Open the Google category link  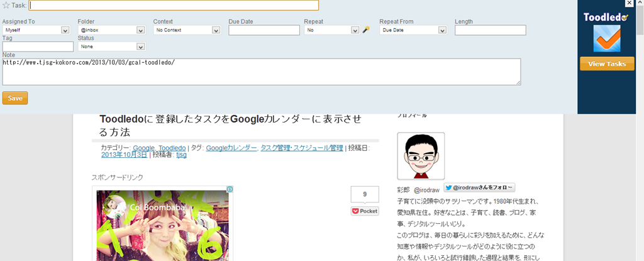[143, 148]
